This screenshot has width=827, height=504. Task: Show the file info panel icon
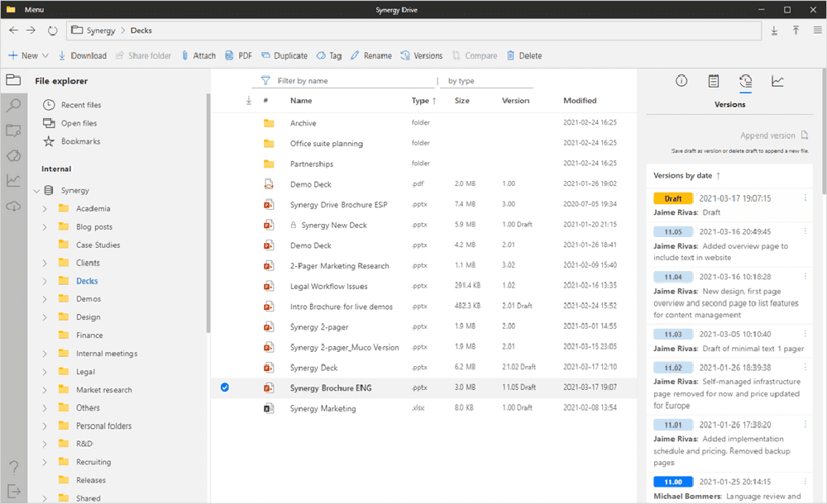[681, 81]
